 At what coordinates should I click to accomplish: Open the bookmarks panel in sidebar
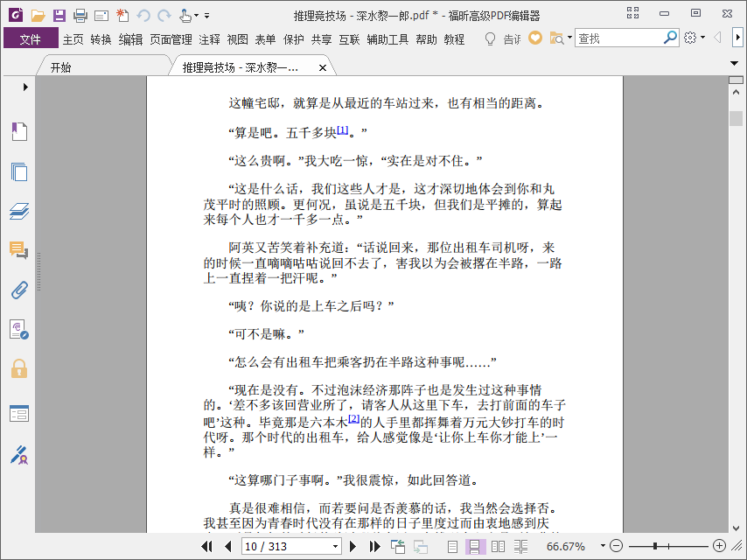point(19,131)
